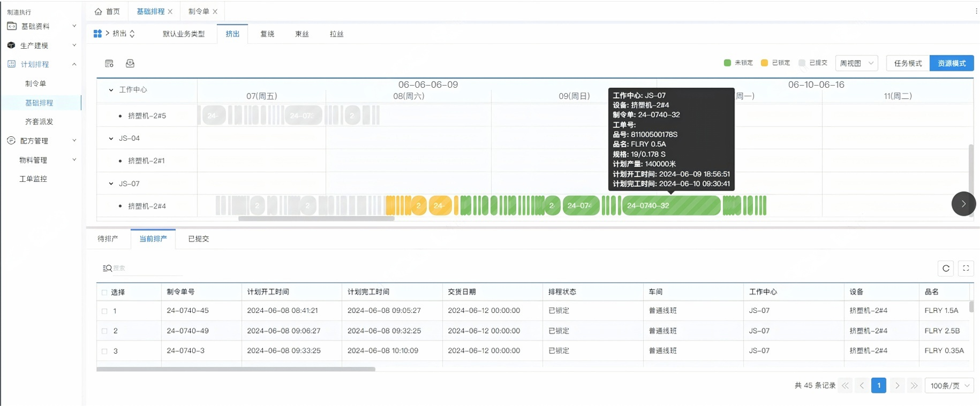Screen dimensions: 980x406
Task: Click the 配方管理 circular icon
Action: point(11,140)
